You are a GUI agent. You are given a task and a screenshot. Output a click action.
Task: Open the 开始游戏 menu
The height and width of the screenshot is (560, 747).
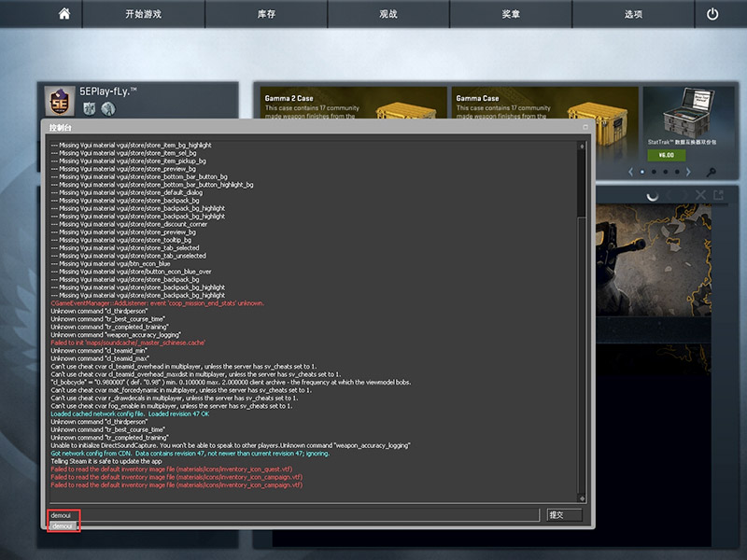pyautogui.click(x=143, y=14)
